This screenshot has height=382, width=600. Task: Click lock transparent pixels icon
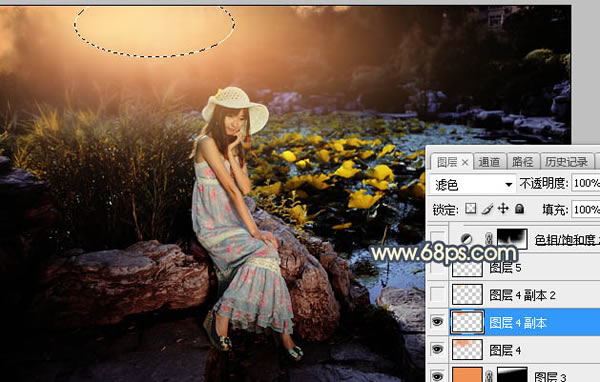click(x=471, y=209)
